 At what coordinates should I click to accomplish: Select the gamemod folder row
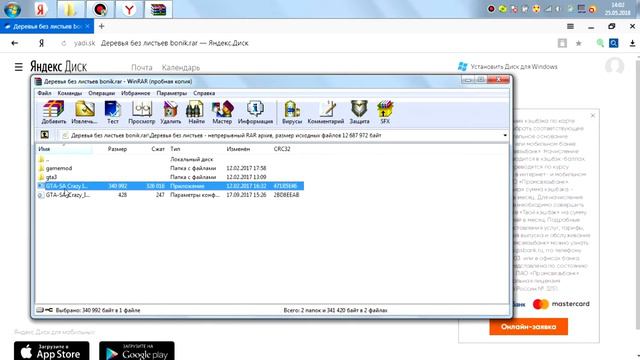(x=170, y=168)
